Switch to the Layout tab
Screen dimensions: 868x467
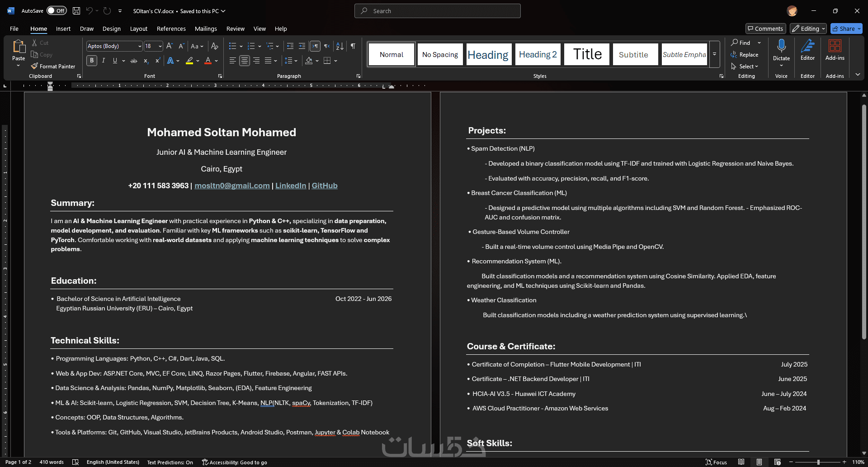[x=139, y=29]
